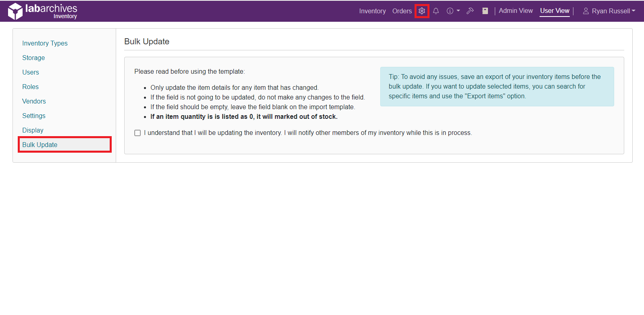The width and height of the screenshot is (644, 315).
Task: Open Inventory Types in sidebar
Action: [x=45, y=43]
